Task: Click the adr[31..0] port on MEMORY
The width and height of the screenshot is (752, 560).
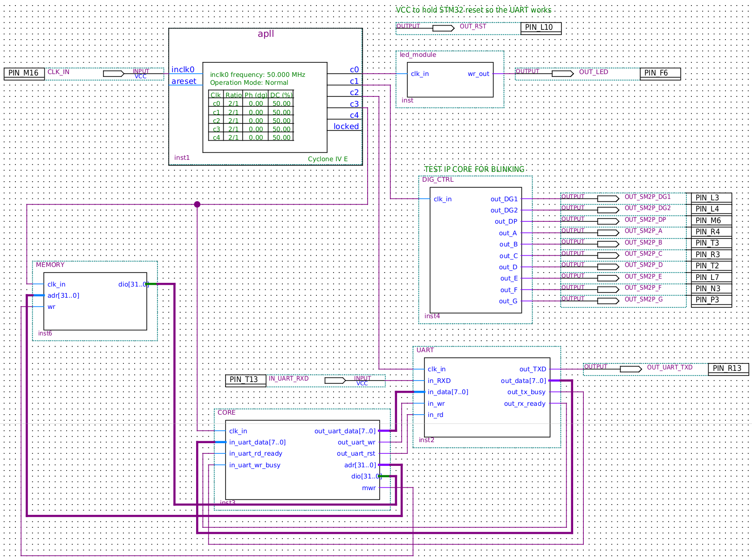Action: [63, 296]
